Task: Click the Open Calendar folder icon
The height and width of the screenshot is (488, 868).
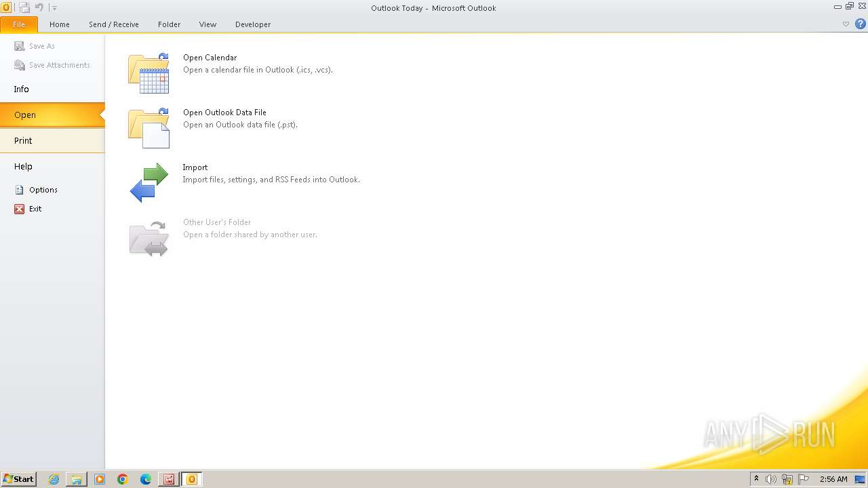Action: point(149,73)
